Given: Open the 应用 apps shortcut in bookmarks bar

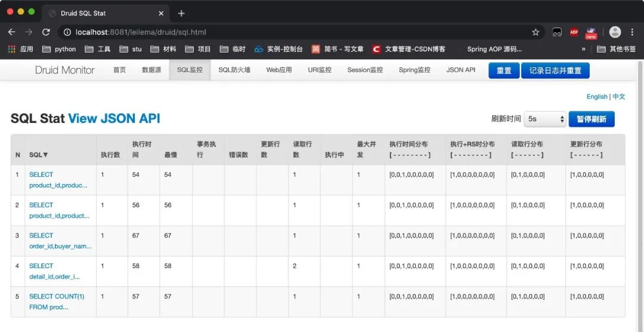Looking at the screenshot, I should 20,49.
